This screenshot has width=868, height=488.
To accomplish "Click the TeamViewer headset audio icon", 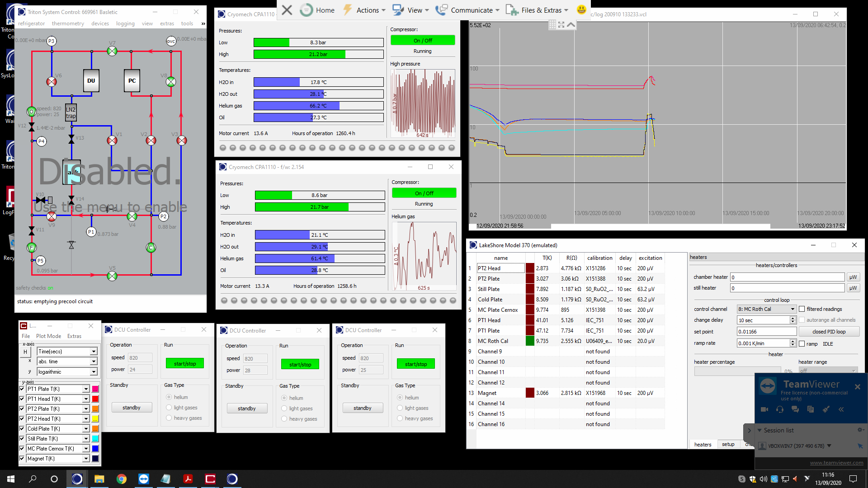I will pos(780,409).
